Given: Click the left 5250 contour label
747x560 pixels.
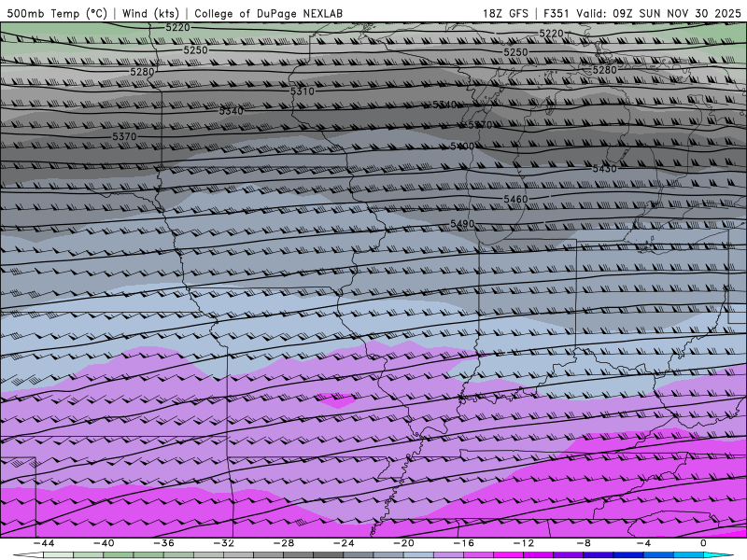Looking at the screenshot, I should click(x=195, y=50).
